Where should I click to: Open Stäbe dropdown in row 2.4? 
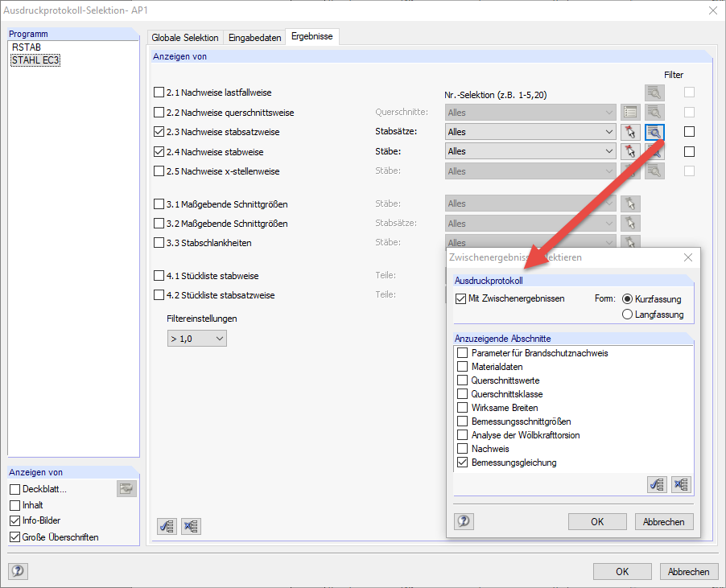(x=530, y=151)
